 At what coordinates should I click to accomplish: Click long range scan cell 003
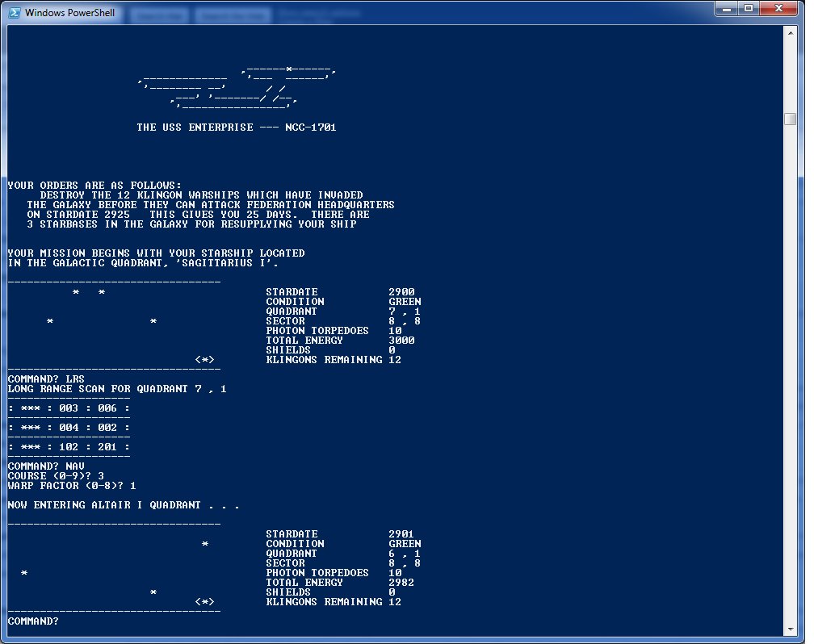(x=69, y=408)
